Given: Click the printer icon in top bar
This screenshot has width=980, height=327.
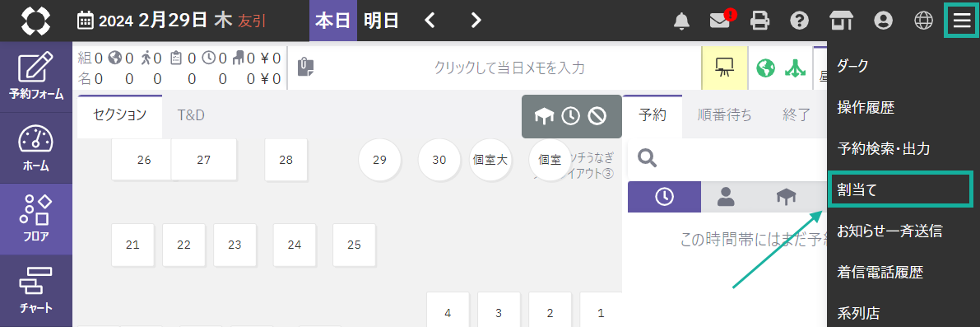Looking at the screenshot, I should coord(760,21).
